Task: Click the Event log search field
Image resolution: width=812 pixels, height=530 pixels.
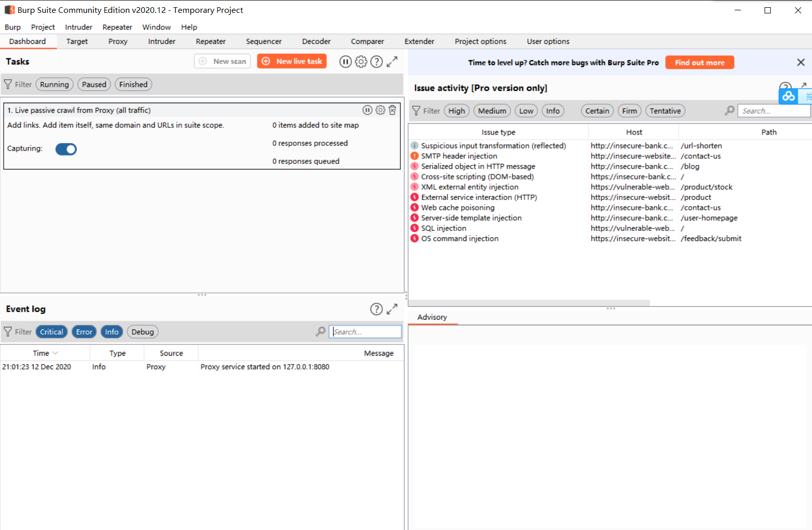Action: (365, 332)
